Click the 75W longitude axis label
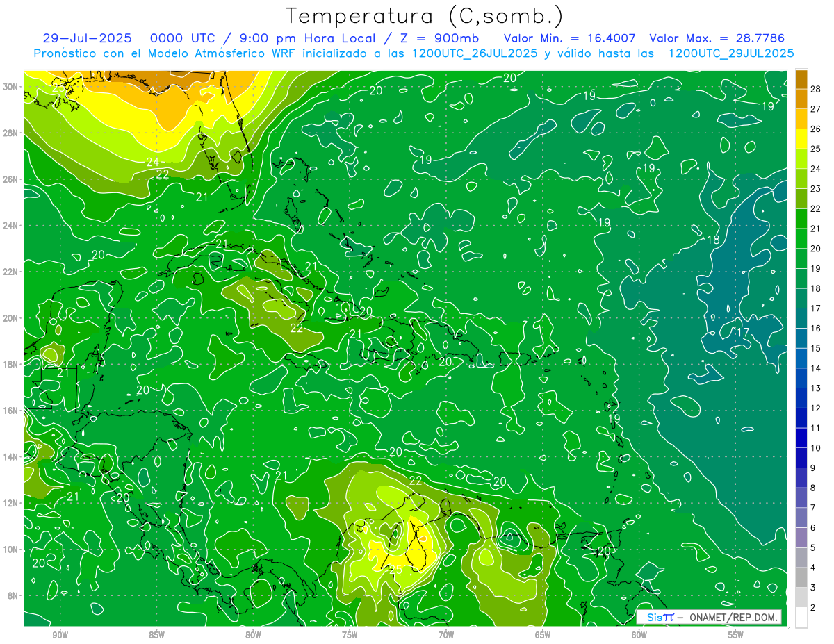Viewport: 834px width, 644px height. coord(350,636)
